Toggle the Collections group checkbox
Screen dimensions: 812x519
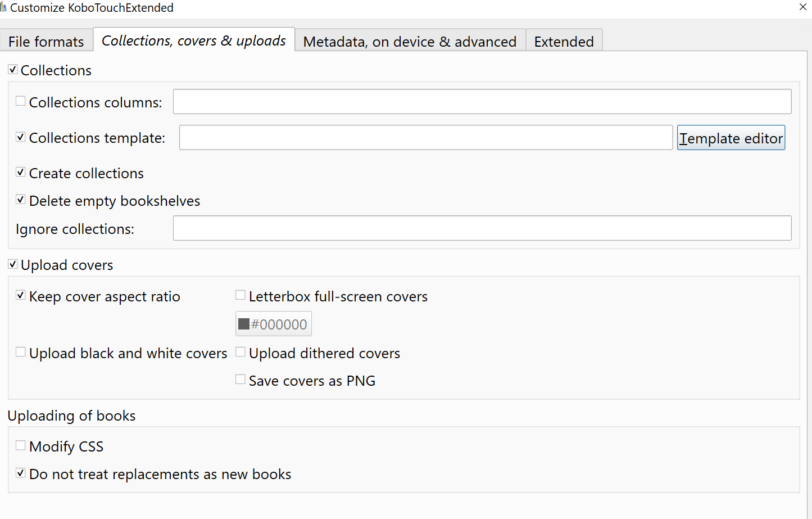(13, 70)
